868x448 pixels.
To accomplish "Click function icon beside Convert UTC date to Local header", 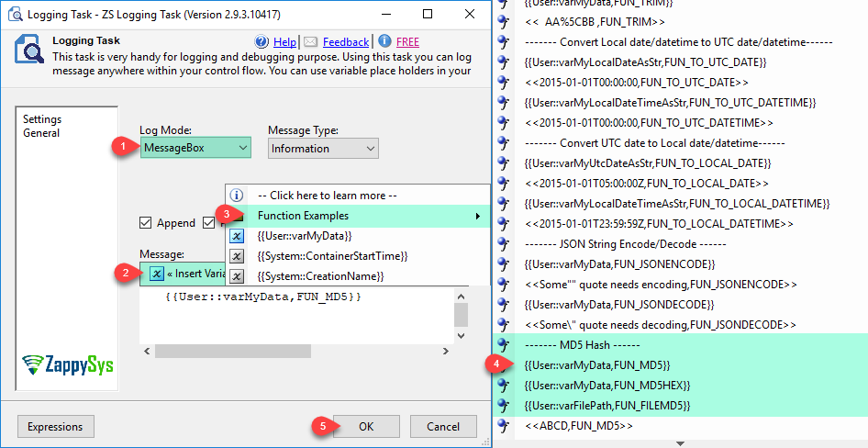I will pos(503,142).
